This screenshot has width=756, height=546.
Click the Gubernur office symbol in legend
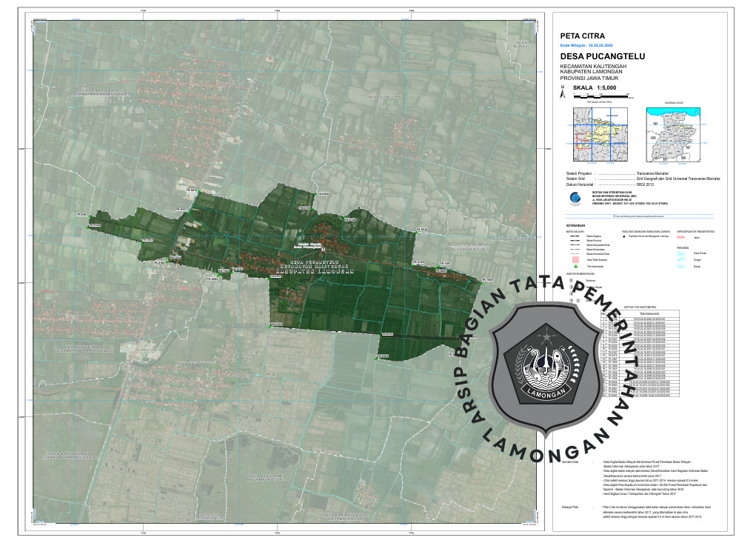click(571, 281)
